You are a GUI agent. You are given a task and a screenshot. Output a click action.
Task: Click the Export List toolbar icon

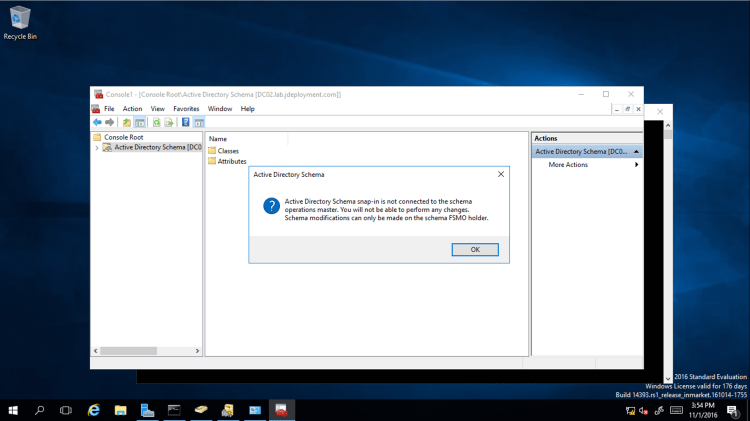click(x=169, y=122)
